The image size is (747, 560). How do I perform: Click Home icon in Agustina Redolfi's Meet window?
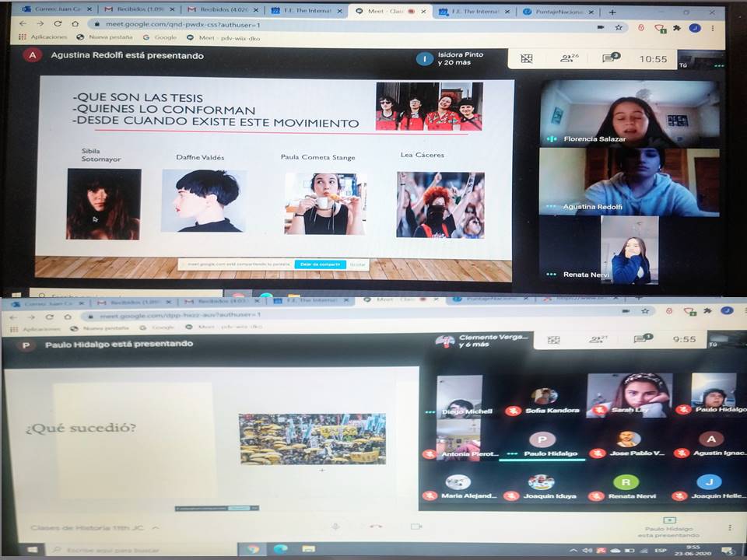(x=75, y=24)
